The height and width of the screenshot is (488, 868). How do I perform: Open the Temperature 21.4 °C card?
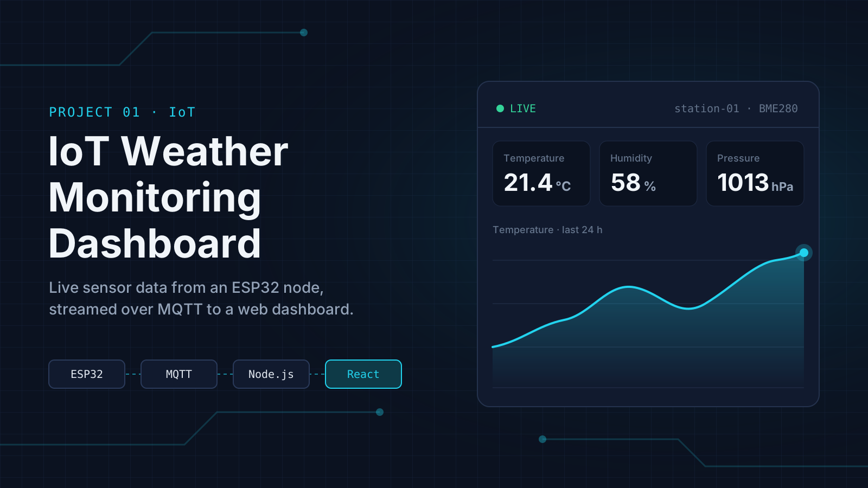point(541,174)
